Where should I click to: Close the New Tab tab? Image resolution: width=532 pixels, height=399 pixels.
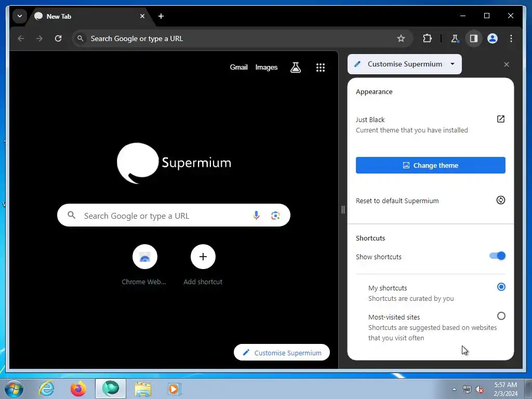(142, 16)
